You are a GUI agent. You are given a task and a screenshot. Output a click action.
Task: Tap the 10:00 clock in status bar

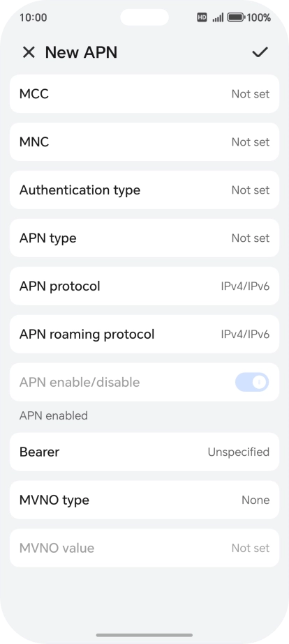pyautogui.click(x=33, y=17)
